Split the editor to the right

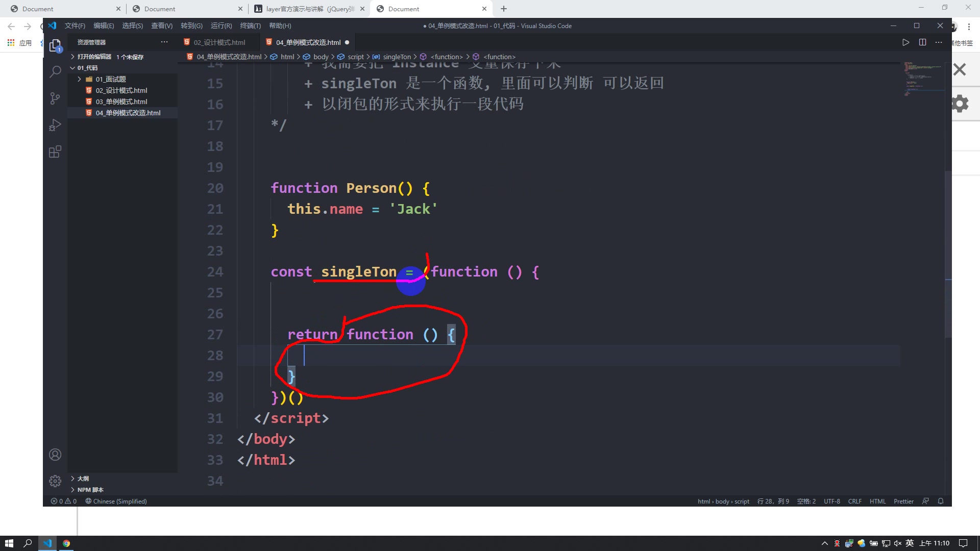(x=922, y=42)
